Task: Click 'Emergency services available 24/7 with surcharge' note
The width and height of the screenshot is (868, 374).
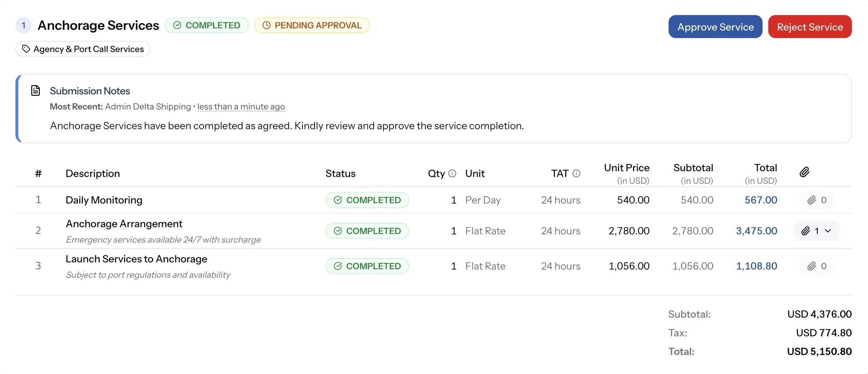Action: click(163, 240)
